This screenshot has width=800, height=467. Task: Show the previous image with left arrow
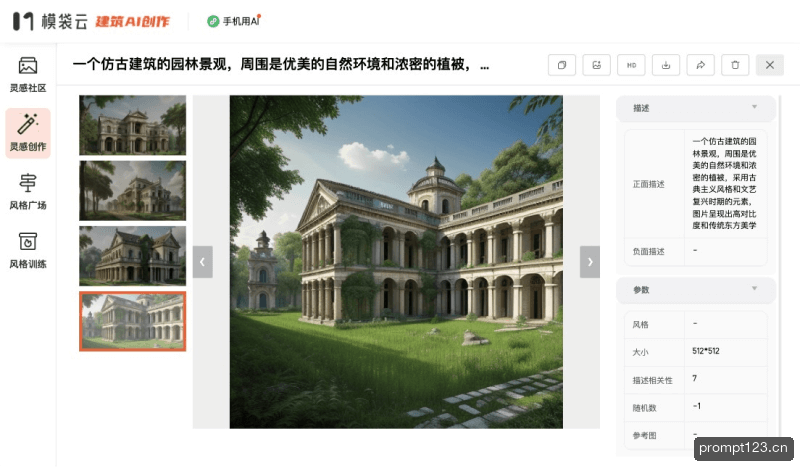coord(203,262)
